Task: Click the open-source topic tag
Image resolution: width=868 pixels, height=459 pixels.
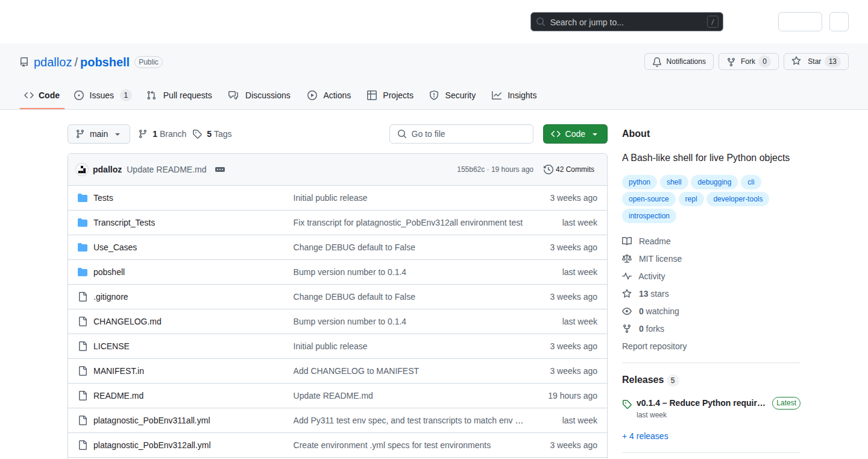Action: pos(649,199)
